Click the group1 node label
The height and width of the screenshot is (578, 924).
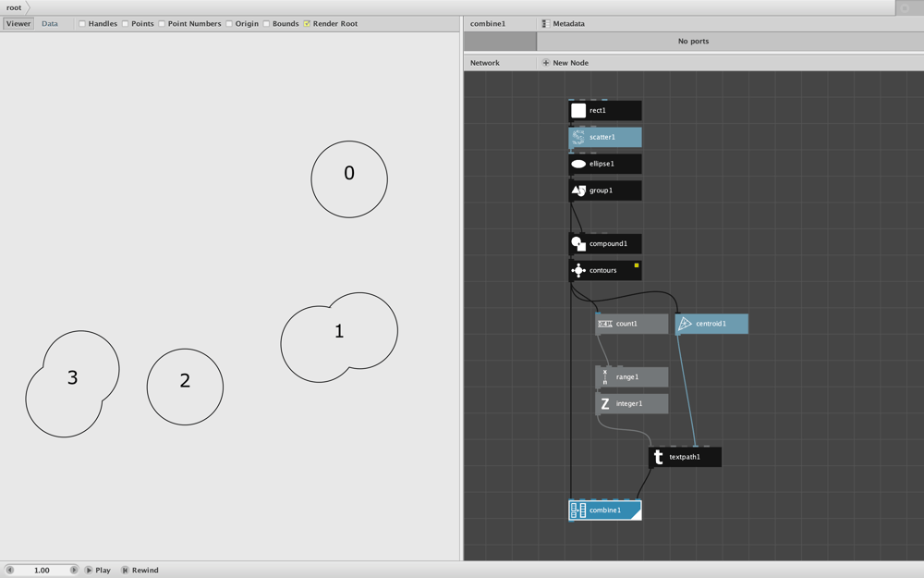click(x=602, y=191)
